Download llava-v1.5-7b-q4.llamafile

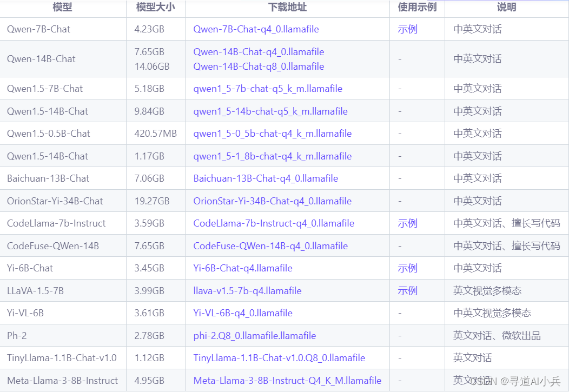point(247,291)
